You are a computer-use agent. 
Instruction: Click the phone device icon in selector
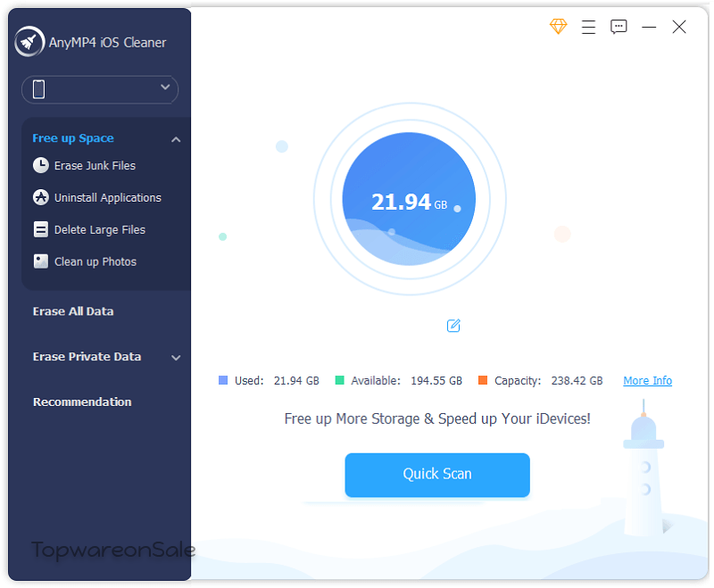(38, 89)
